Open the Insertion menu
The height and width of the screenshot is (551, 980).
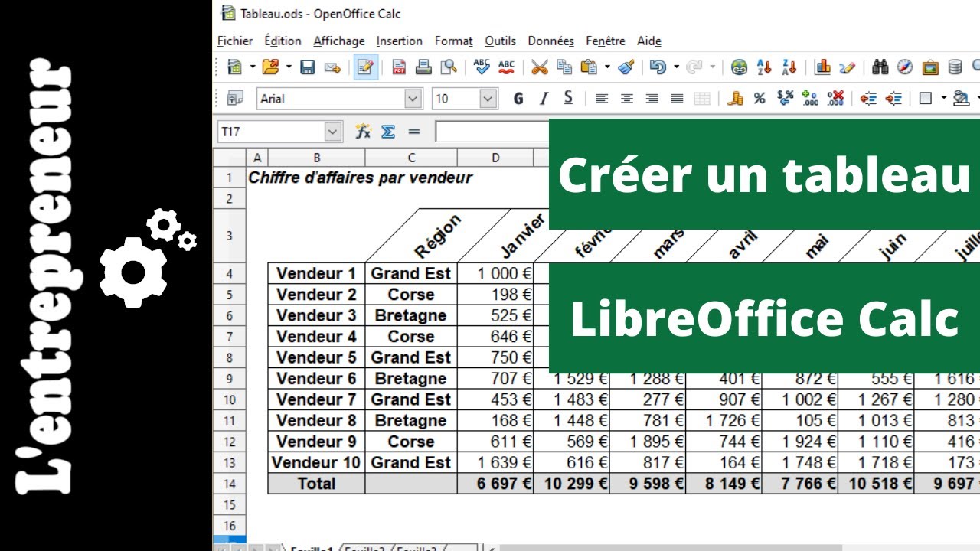(400, 41)
